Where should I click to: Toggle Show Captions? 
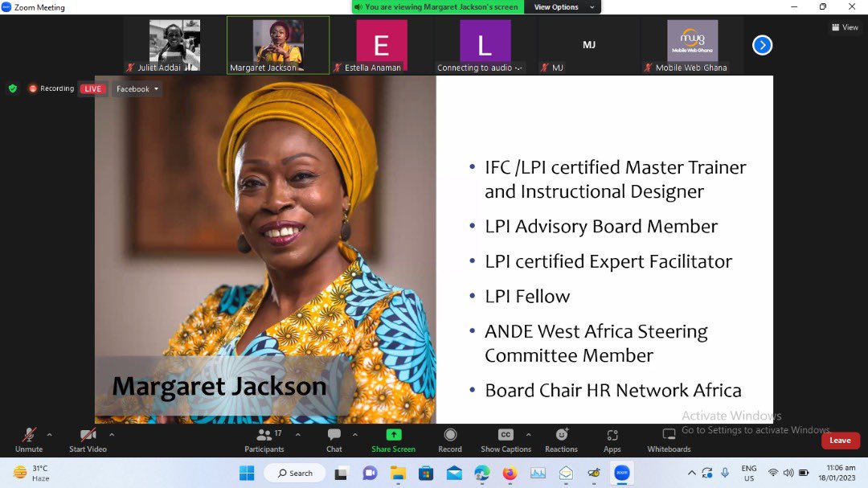506,441
